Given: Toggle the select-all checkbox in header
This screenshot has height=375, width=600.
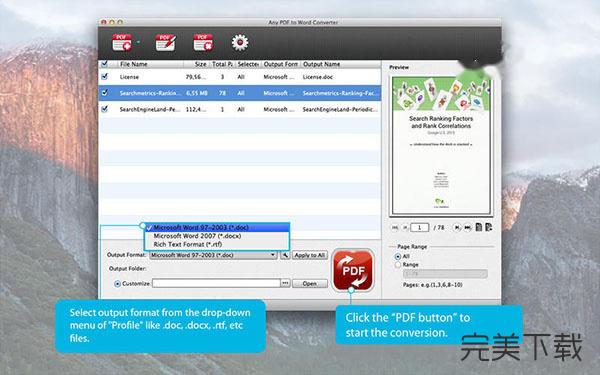Looking at the screenshot, I should pyautogui.click(x=104, y=64).
